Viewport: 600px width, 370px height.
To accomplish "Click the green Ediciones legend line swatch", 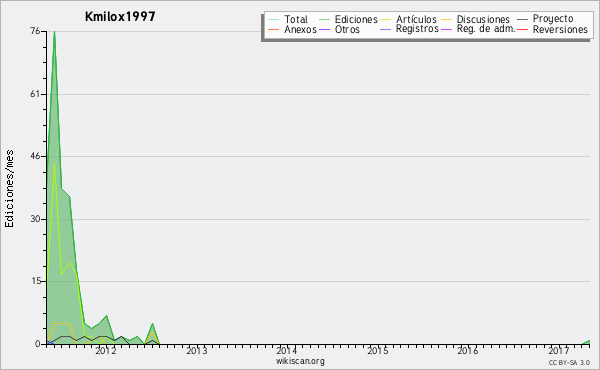I will click(324, 20).
